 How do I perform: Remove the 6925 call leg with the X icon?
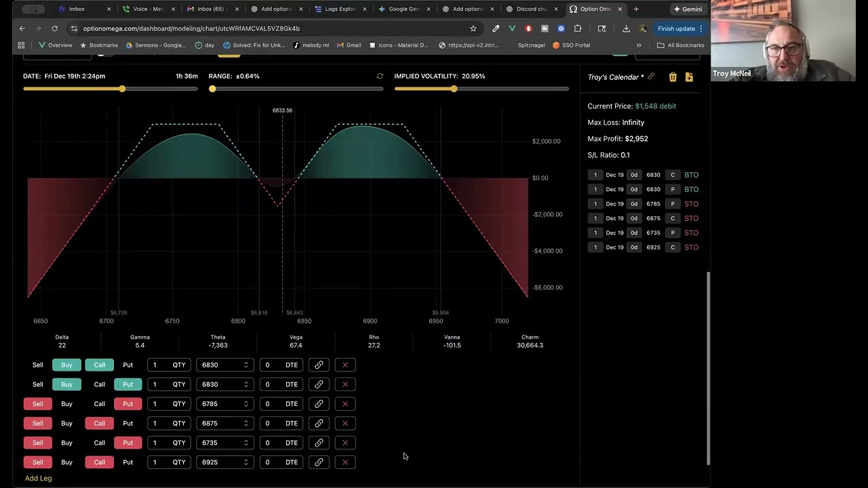click(x=345, y=462)
